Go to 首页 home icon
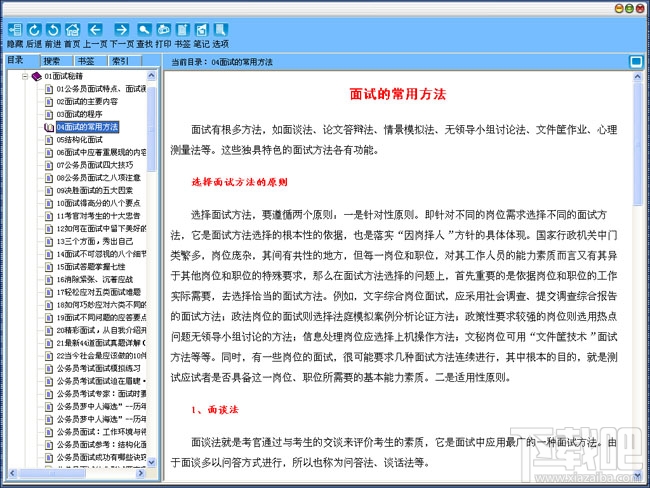This screenshot has height=488, width=650. [72, 30]
